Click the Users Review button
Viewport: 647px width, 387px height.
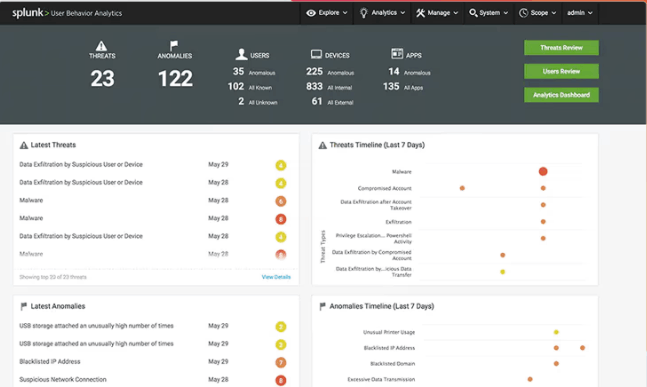tap(561, 71)
